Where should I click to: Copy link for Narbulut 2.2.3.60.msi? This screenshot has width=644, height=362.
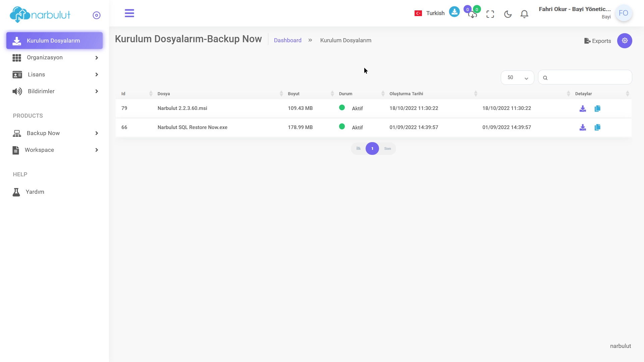tap(597, 108)
